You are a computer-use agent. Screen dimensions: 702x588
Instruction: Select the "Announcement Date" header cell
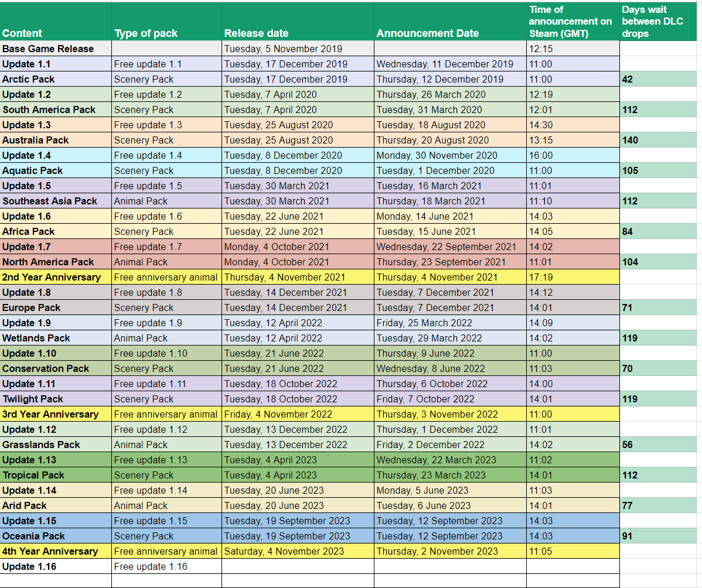450,22
